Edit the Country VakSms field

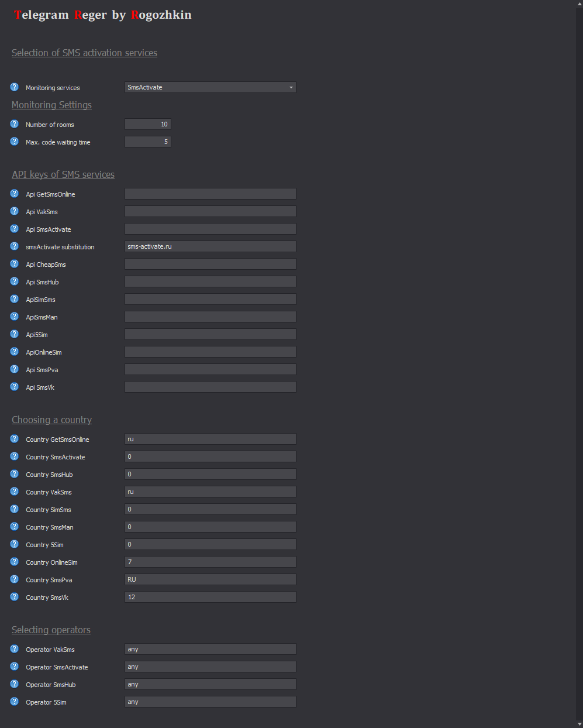(211, 492)
